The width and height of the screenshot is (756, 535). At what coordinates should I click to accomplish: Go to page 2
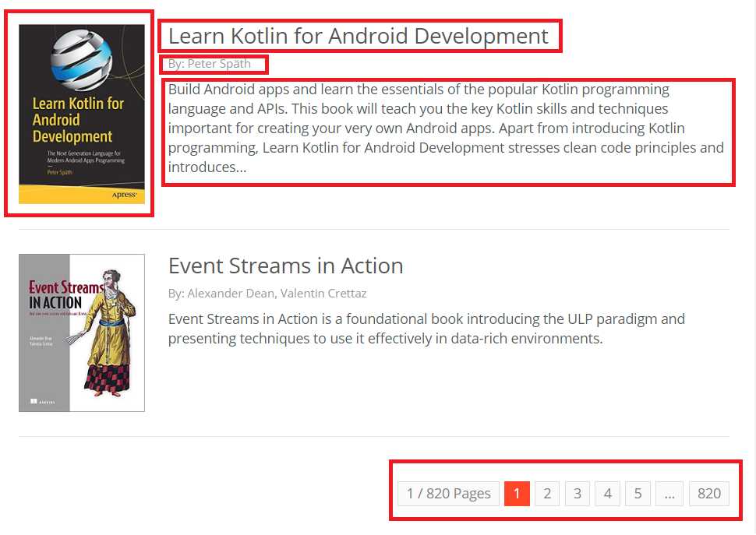coord(547,494)
